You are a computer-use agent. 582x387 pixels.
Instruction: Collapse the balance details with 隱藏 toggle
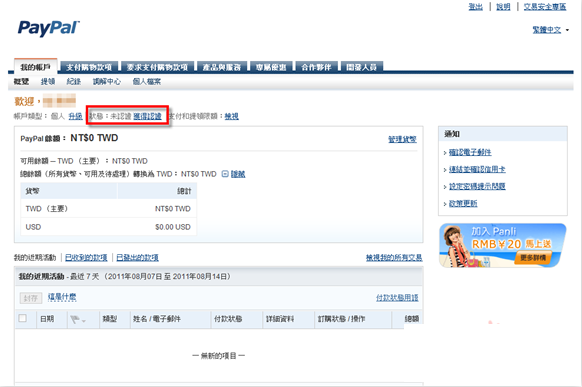(x=234, y=174)
